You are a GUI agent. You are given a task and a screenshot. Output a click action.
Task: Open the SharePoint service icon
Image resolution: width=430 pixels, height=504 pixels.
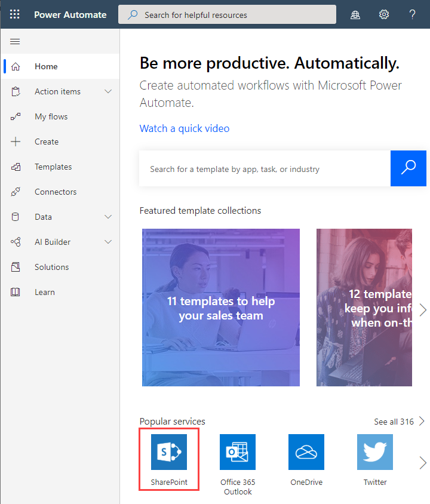[169, 452]
